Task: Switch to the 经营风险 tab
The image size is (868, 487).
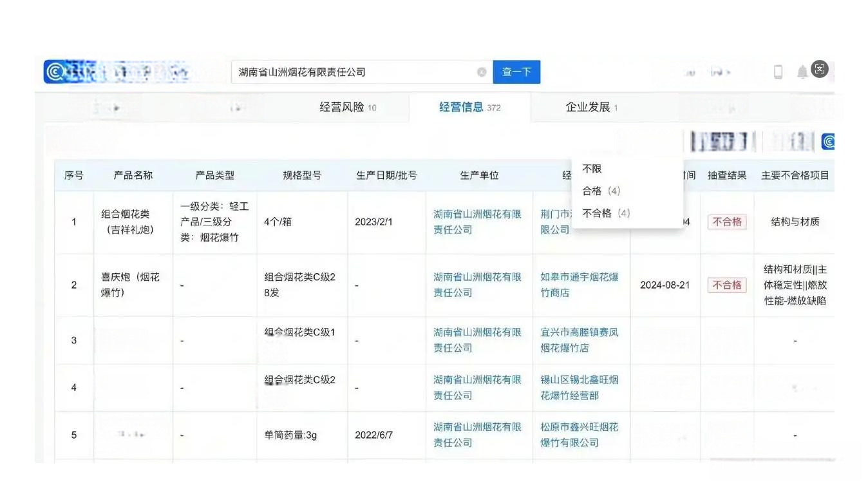Action: [x=348, y=108]
